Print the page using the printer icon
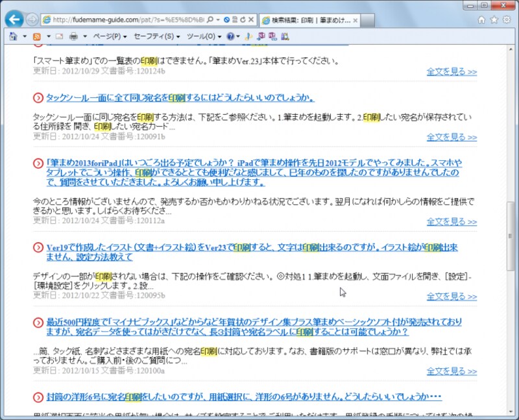This screenshot has width=519, height=420. [73, 36]
